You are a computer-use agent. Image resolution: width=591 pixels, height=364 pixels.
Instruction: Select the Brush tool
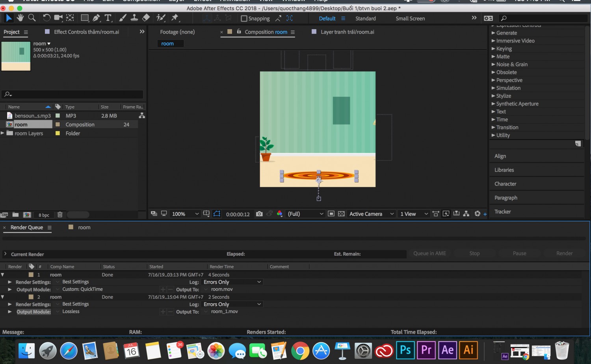tap(123, 18)
